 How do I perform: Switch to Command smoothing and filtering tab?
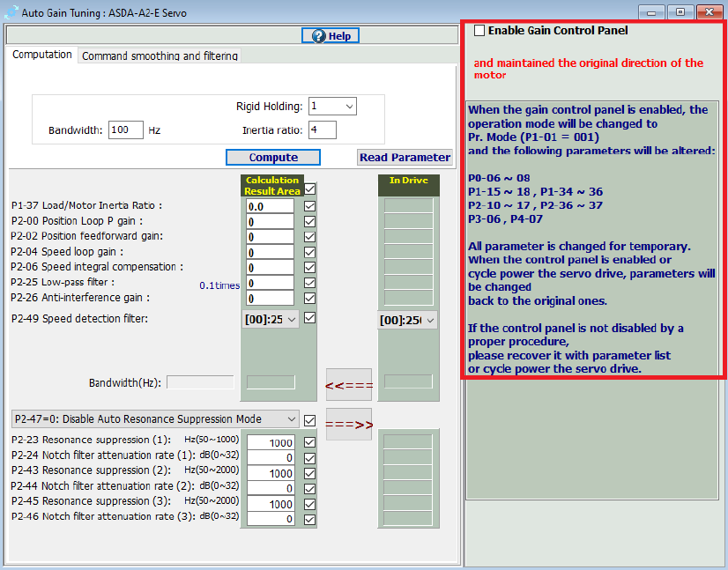160,56
